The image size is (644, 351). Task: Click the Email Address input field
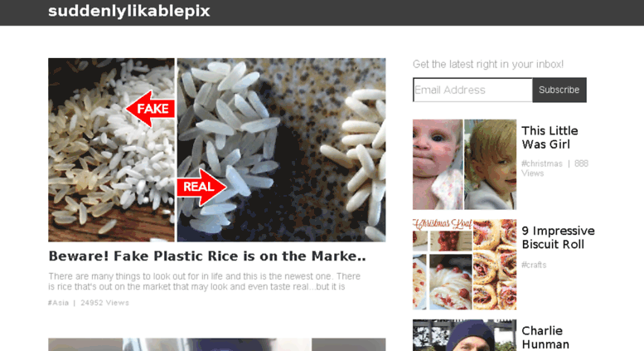(472, 90)
